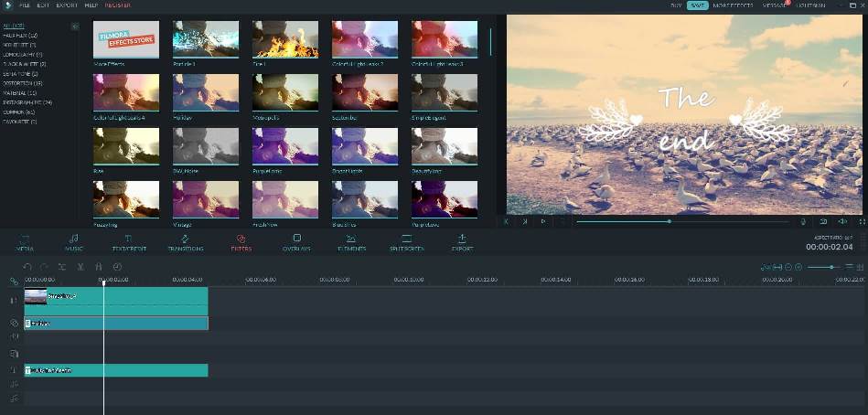Select the Vintage filter thumbnail

(206, 200)
